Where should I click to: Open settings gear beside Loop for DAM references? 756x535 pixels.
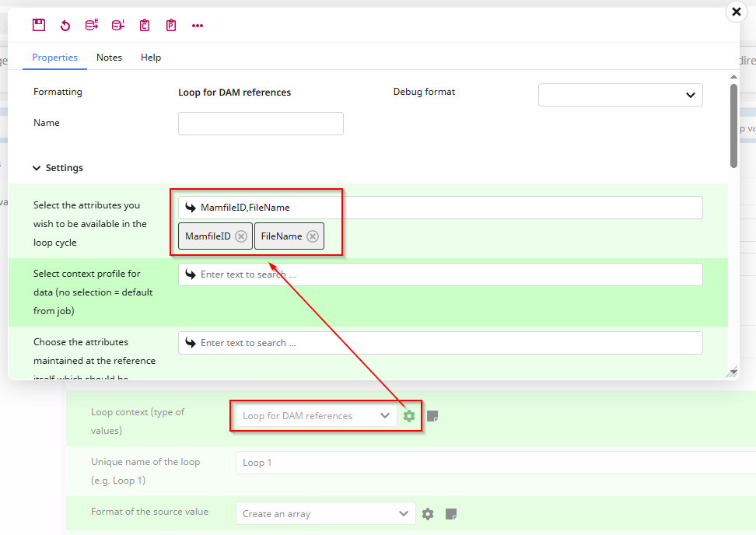[x=409, y=415]
